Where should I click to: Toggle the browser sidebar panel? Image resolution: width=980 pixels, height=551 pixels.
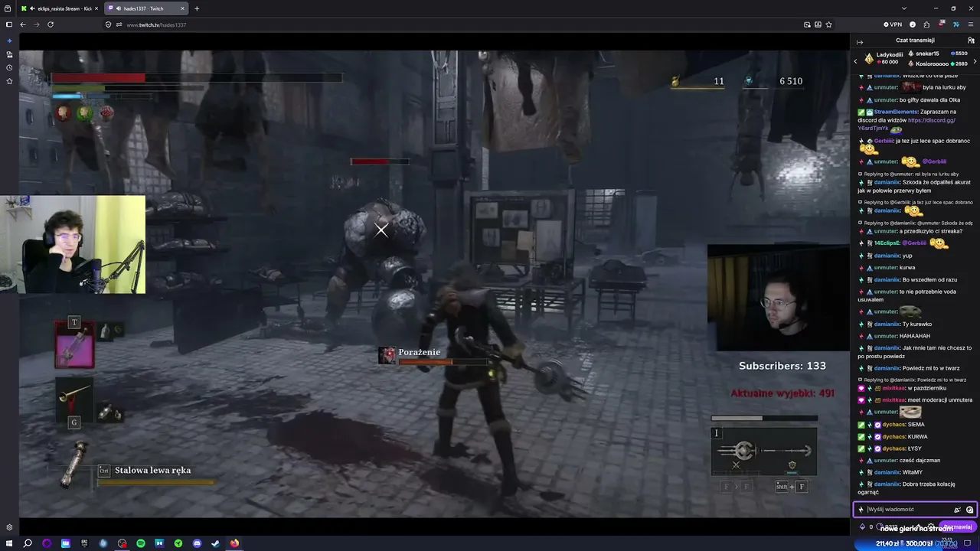9,24
